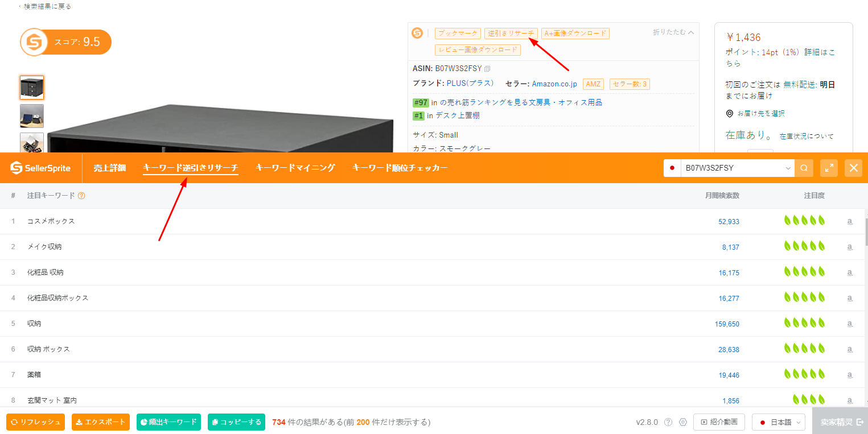Open Amazon search icon in 薬箱 row
The height and width of the screenshot is (434, 868).
(850, 375)
